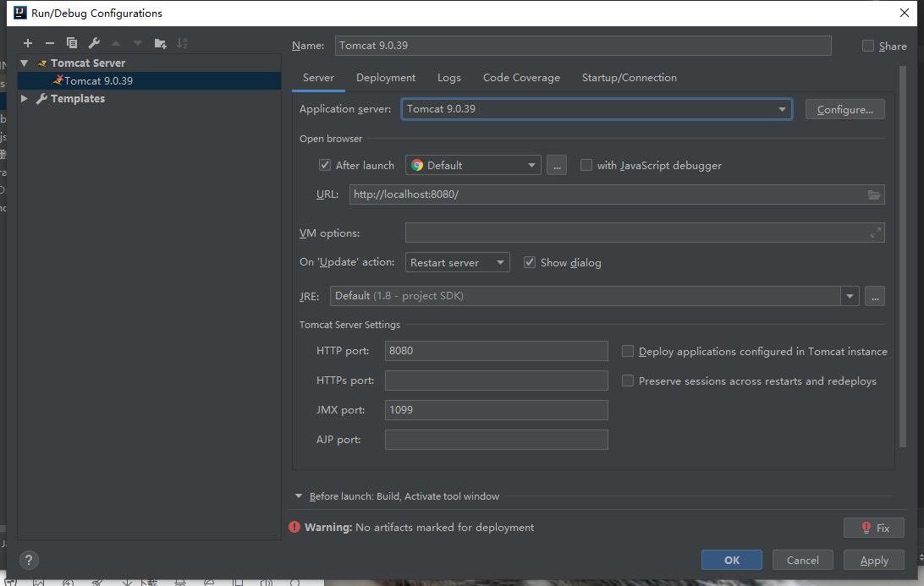Viewport: 924px width, 586px height.
Task: Add a new run configuration
Action: 28,43
